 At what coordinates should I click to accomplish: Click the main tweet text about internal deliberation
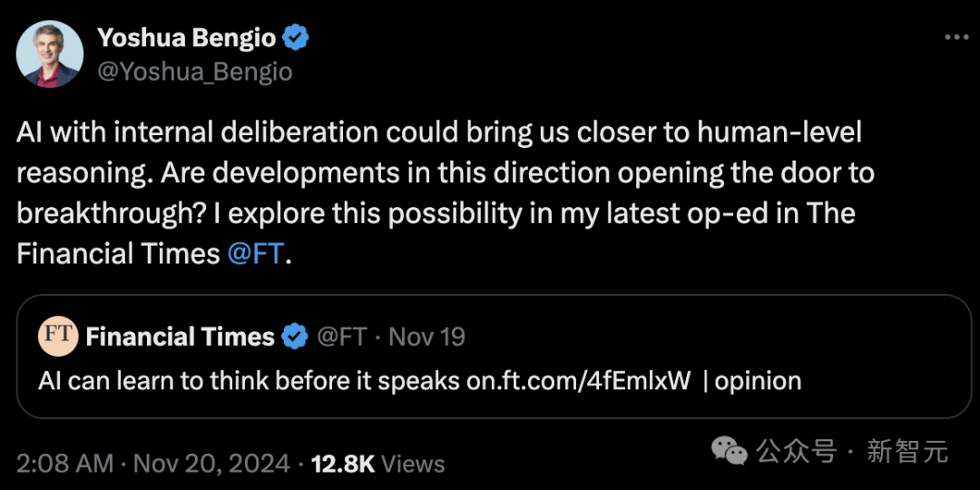pos(436,172)
